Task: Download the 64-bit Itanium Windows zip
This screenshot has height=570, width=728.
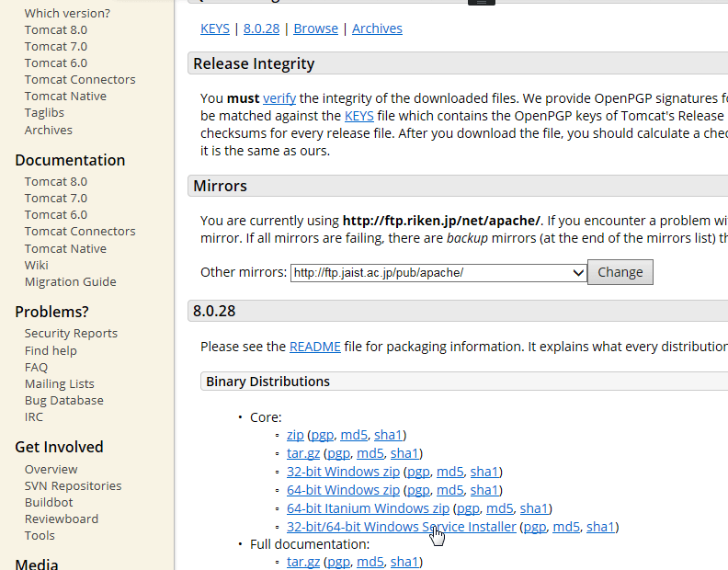Action: point(368,508)
